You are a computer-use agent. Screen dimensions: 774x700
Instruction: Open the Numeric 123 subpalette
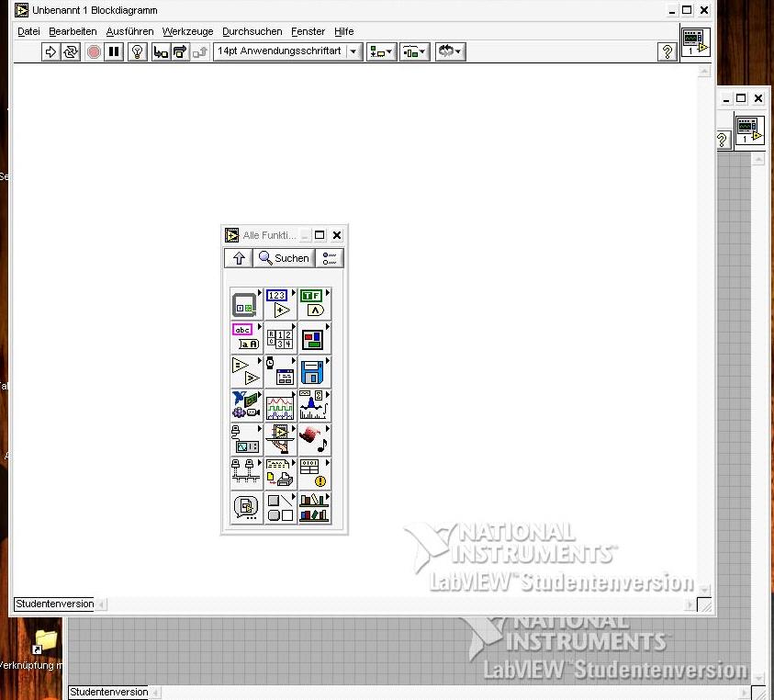pyautogui.click(x=280, y=304)
